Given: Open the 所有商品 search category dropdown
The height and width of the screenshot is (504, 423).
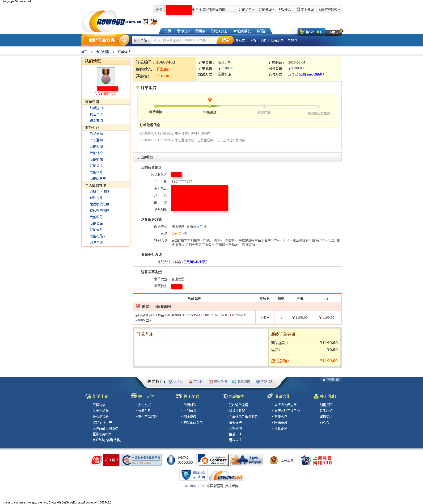Looking at the screenshot, I should point(142,40).
